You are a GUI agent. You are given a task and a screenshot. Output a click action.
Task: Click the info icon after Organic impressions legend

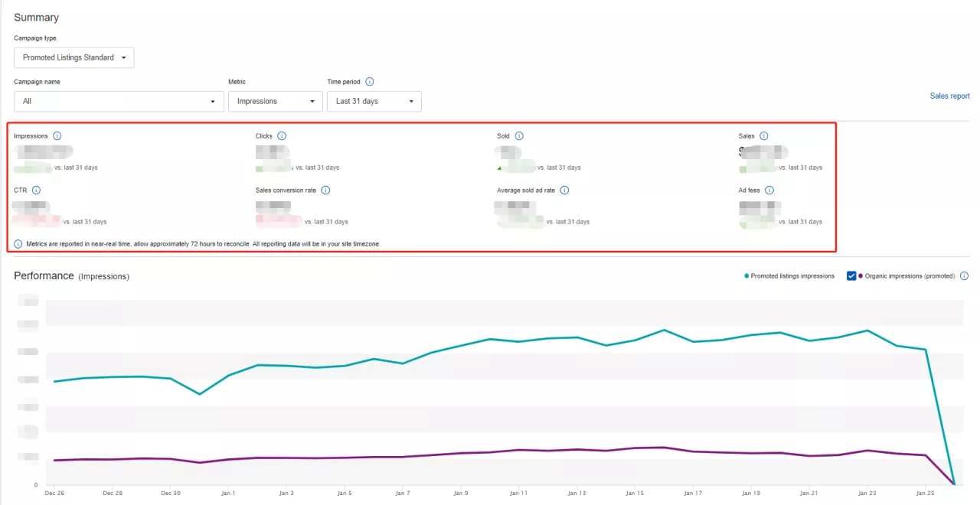[964, 276]
